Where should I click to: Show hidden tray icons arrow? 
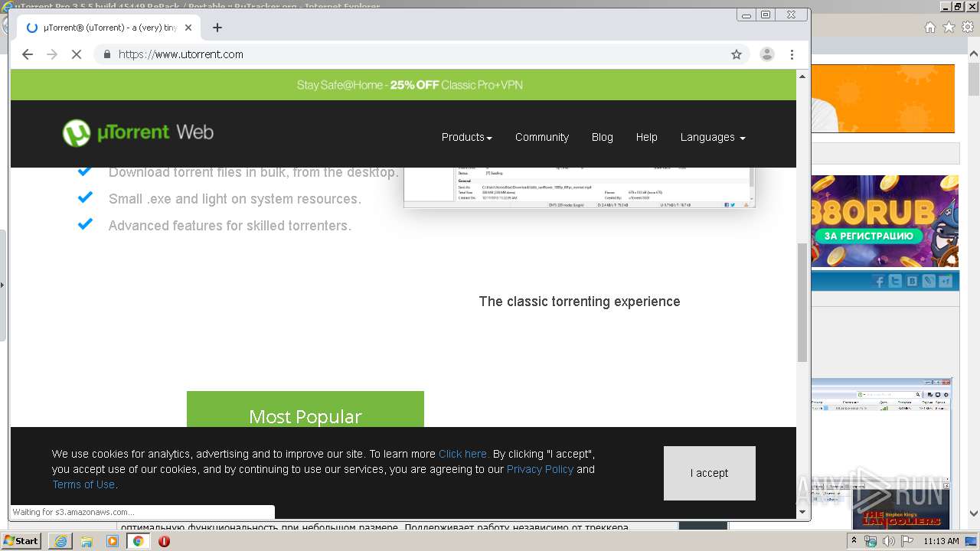point(854,541)
